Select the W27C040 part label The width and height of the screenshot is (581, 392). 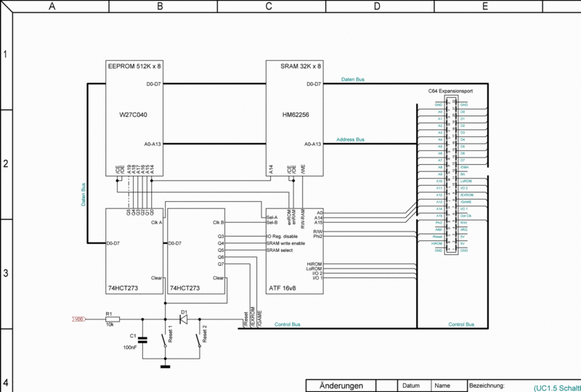point(133,115)
